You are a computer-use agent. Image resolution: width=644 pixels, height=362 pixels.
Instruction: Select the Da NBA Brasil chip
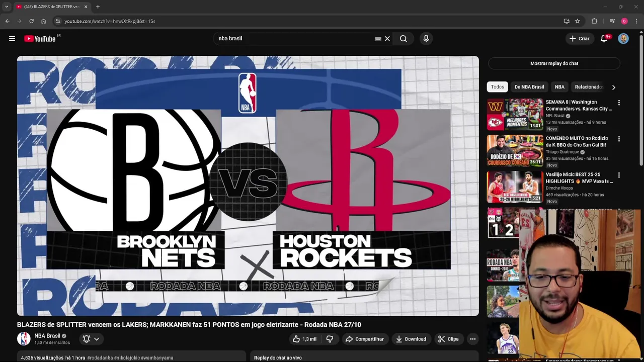[x=529, y=87]
